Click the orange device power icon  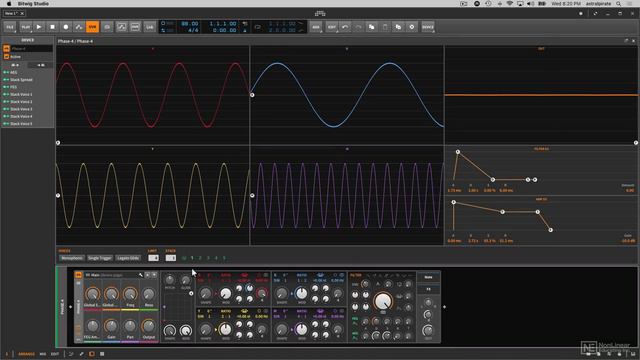tap(78, 275)
